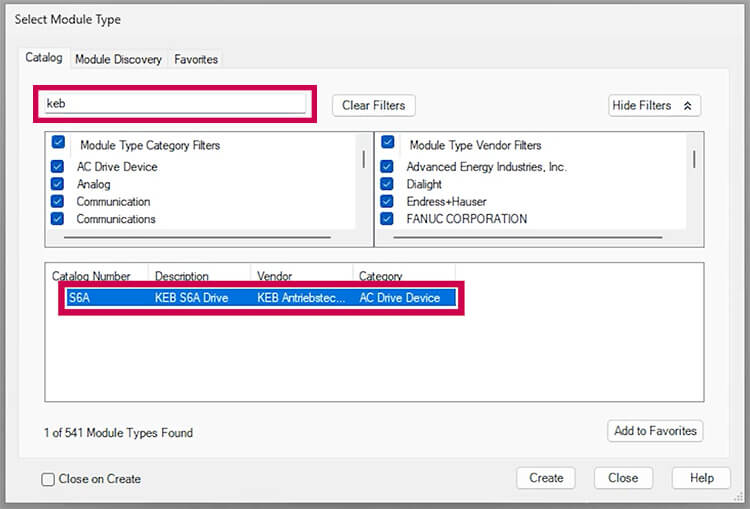Screen dimensions: 750x509
Task: Click the vendor filters vertical scrollbar
Action: tap(694, 159)
